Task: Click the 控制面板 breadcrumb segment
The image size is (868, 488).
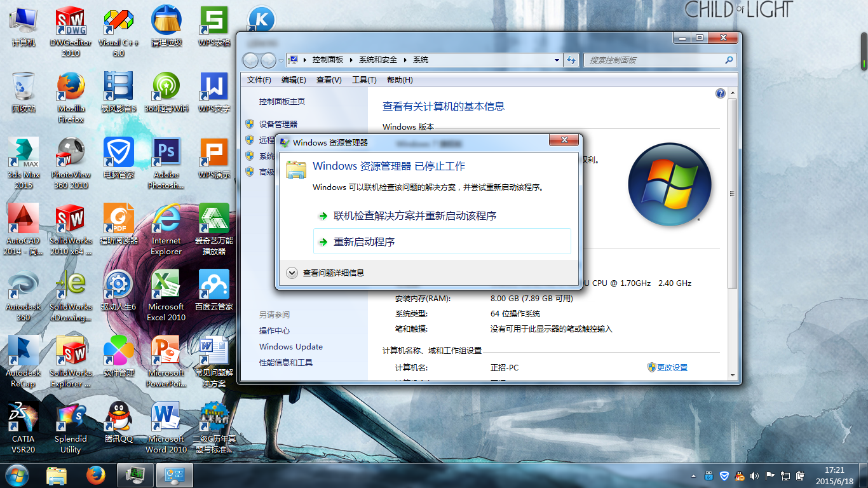Action: click(x=327, y=60)
